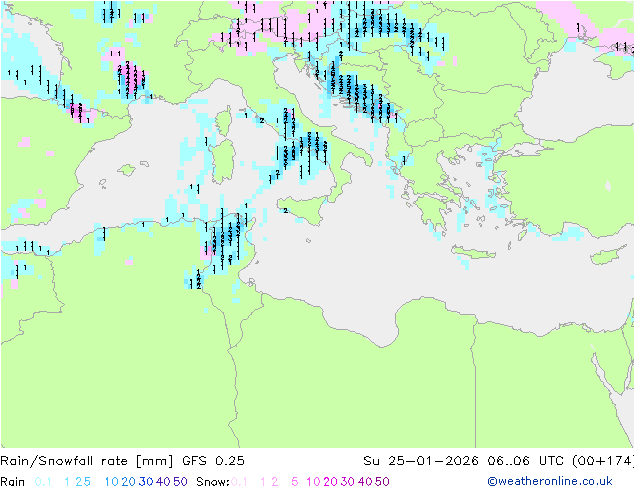Click the snow legend value 5
The width and height of the screenshot is (634, 490).
(295, 482)
